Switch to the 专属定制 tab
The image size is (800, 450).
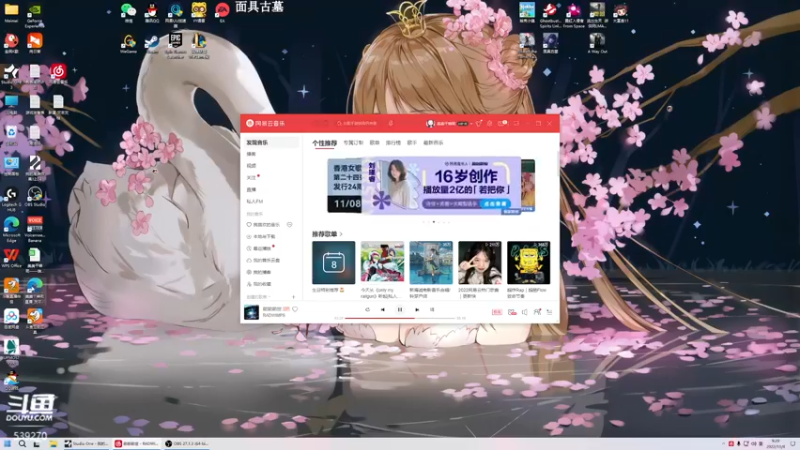click(353, 143)
